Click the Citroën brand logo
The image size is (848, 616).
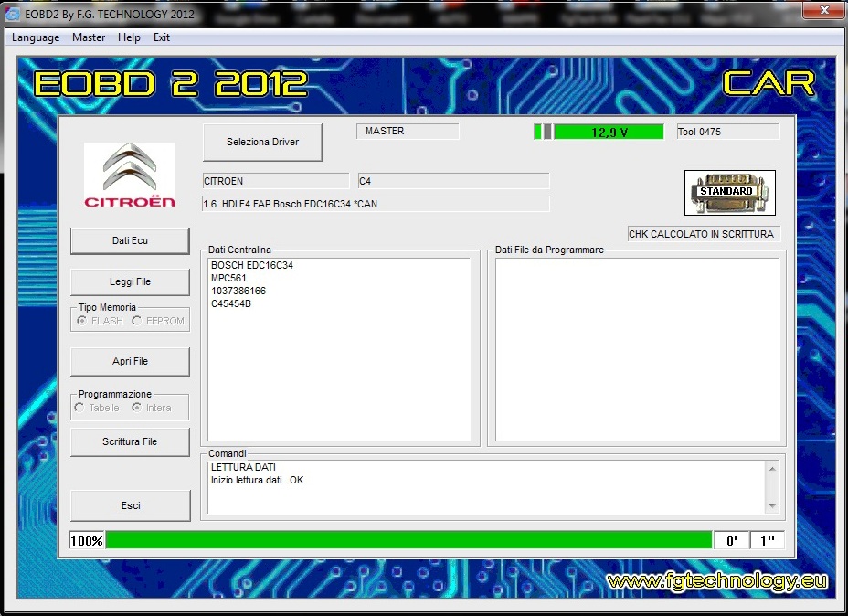pos(130,175)
